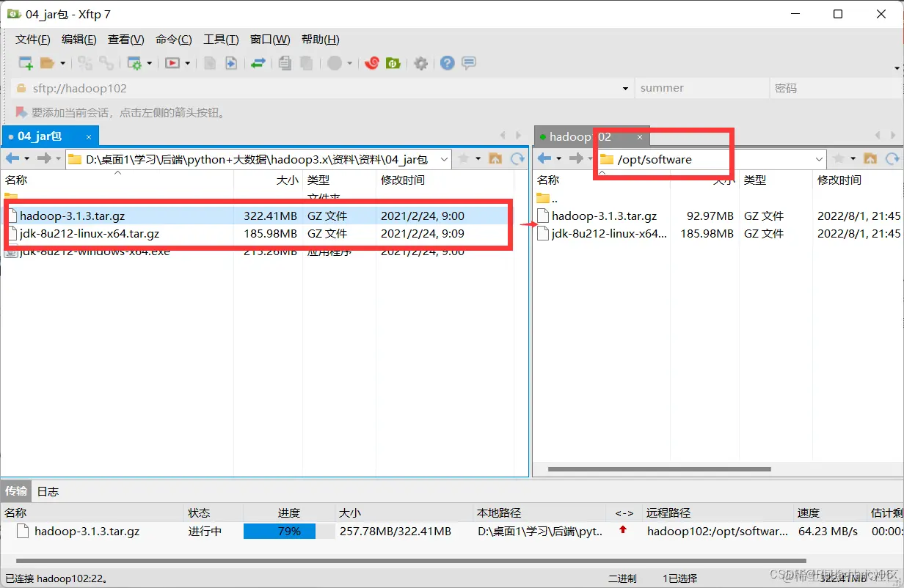Open the 窗口(W) menu

(x=270, y=40)
